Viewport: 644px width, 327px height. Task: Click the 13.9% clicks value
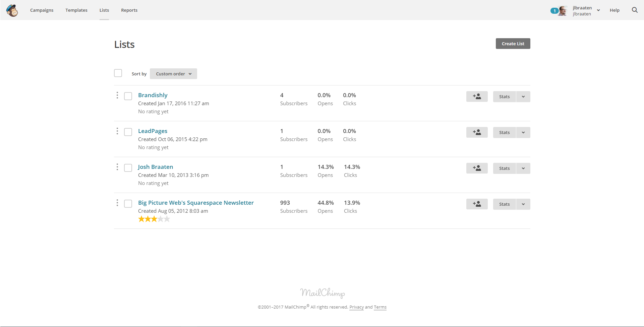352,203
